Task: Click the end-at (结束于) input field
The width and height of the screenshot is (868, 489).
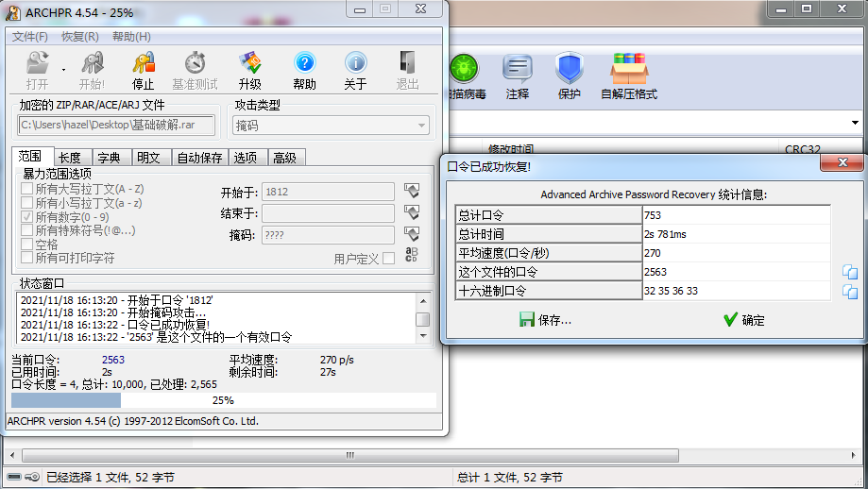Action: 328,213
